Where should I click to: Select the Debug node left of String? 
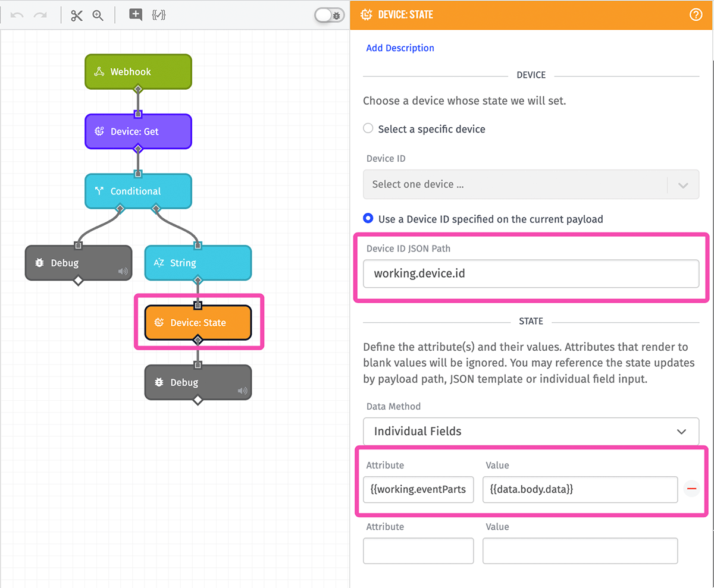[78, 263]
